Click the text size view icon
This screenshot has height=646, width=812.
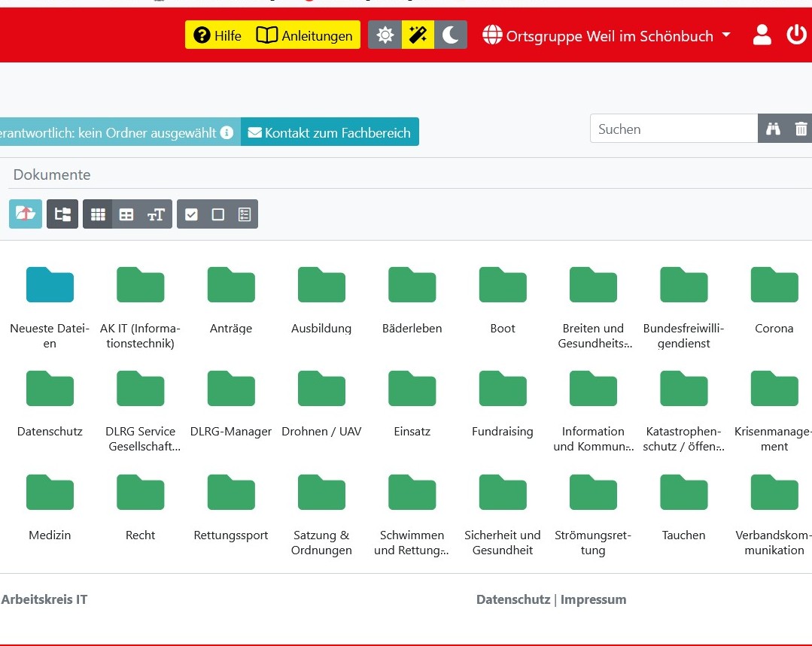pyautogui.click(x=156, y=214)
